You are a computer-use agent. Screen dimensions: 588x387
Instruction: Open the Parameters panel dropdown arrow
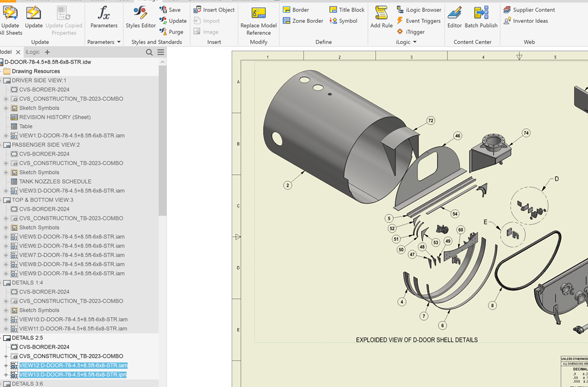pos(119,42)
